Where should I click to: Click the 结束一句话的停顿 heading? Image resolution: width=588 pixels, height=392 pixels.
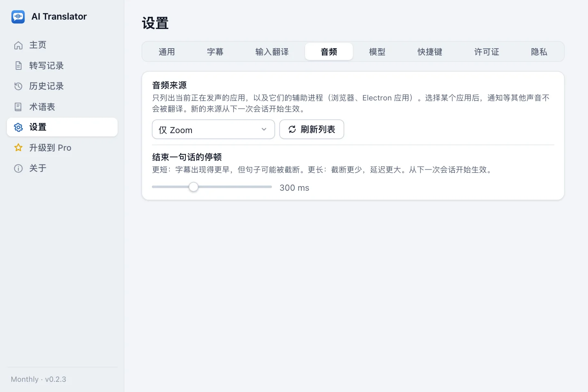(187, 157)
